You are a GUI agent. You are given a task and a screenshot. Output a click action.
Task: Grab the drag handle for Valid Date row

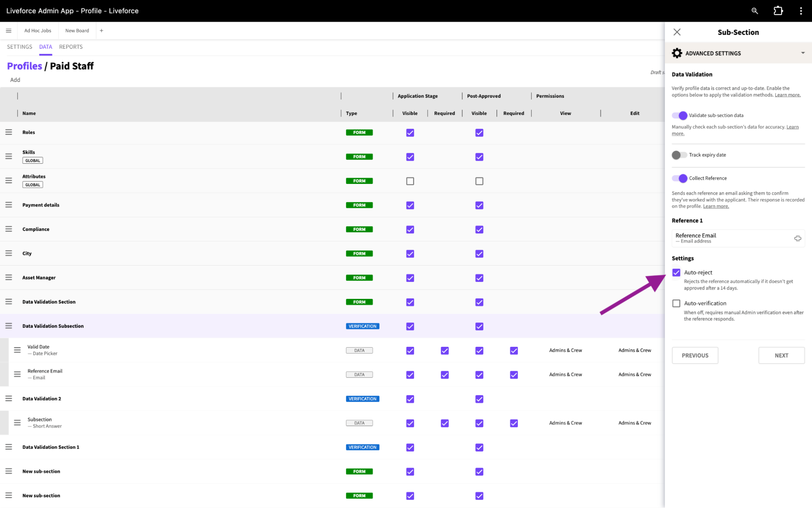tap(17, 350)
